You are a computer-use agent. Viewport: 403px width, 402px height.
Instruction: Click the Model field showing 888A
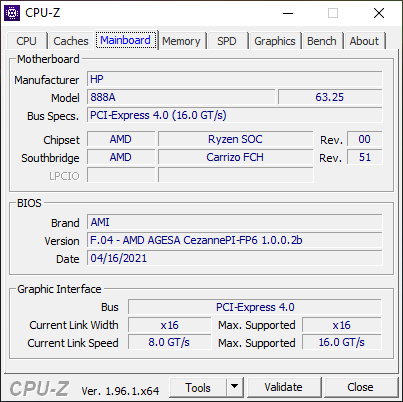pyautogui.click(x=181, y=97)
